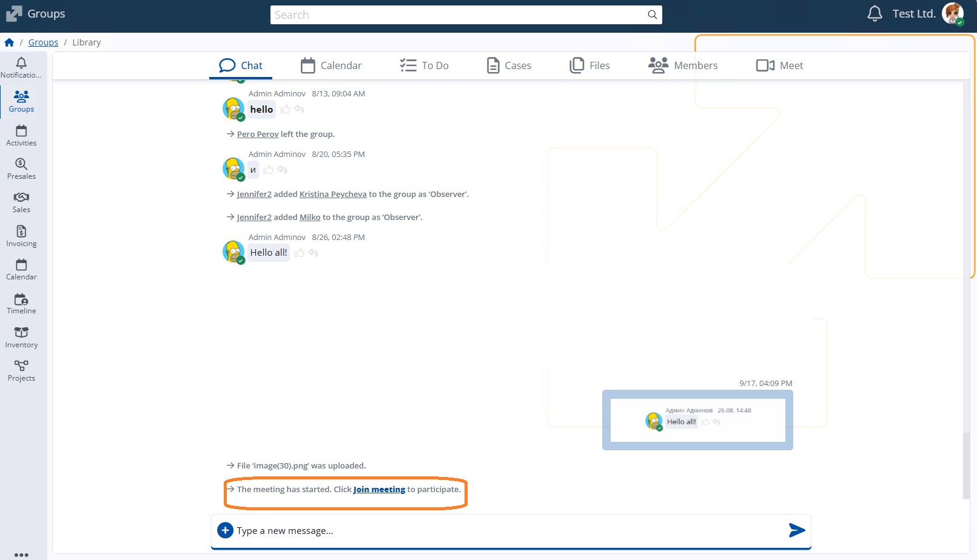Open the user avatar menu
Screen dimensions: 977x560
click(953, 13)
